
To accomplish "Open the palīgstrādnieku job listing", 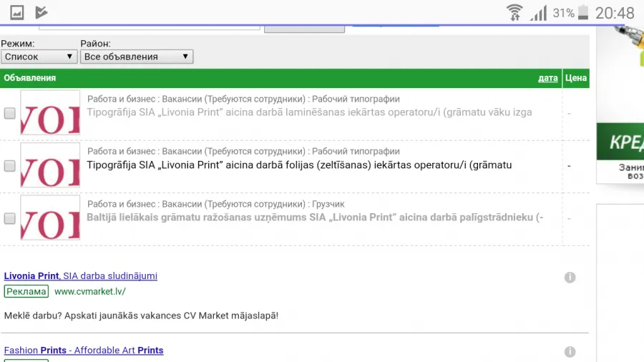I will [x=315, y=217].
